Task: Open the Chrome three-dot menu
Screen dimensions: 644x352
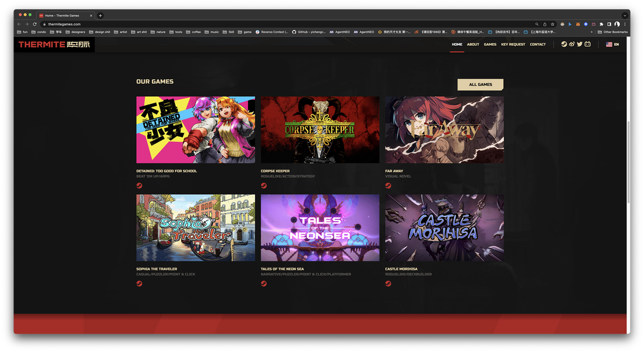Action: 625,24
